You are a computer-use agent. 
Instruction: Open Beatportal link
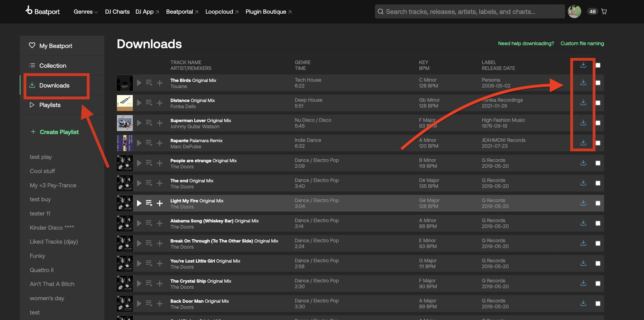[x=182, y=12]
